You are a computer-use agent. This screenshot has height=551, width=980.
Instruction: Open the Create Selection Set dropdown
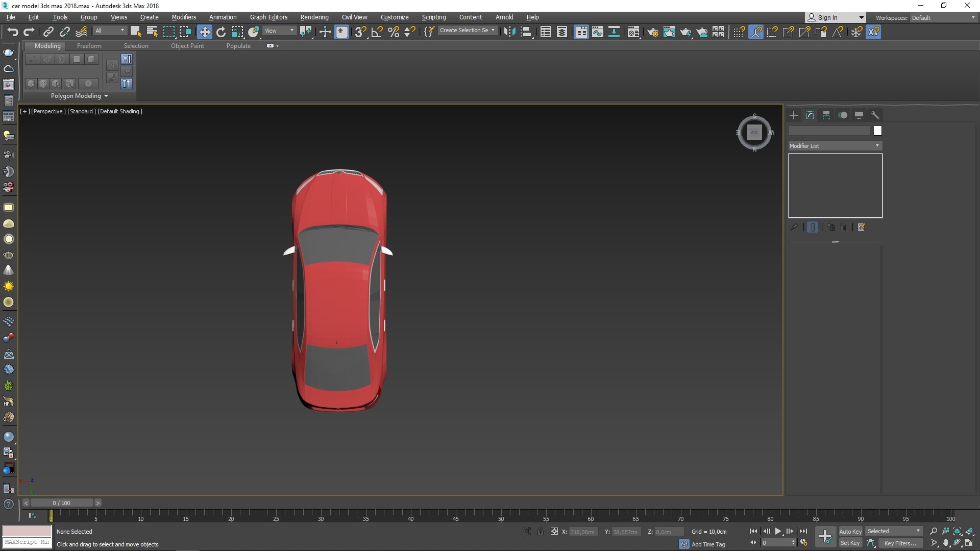pos(467,31)
